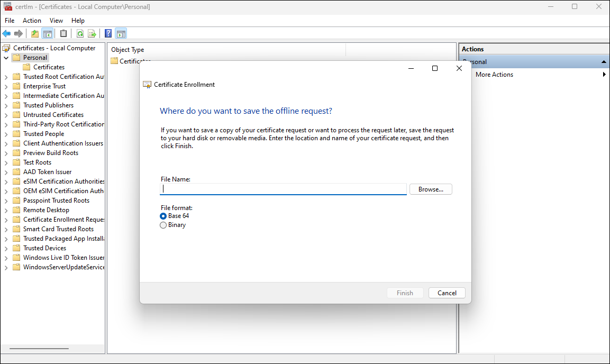Click the Properties clipboard toolbar icon
Image resolution: width=610 pixels, height=364 pixels.
tap(63, 33)
